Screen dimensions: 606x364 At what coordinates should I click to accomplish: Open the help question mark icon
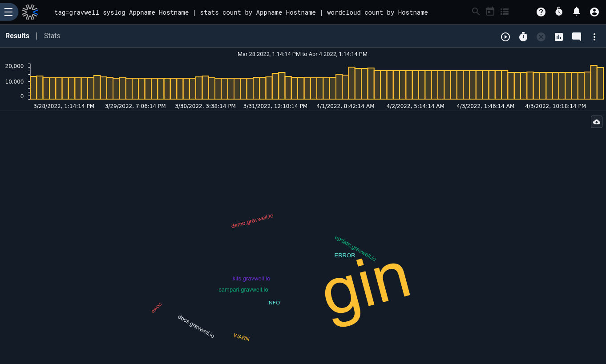coord(541,12)
